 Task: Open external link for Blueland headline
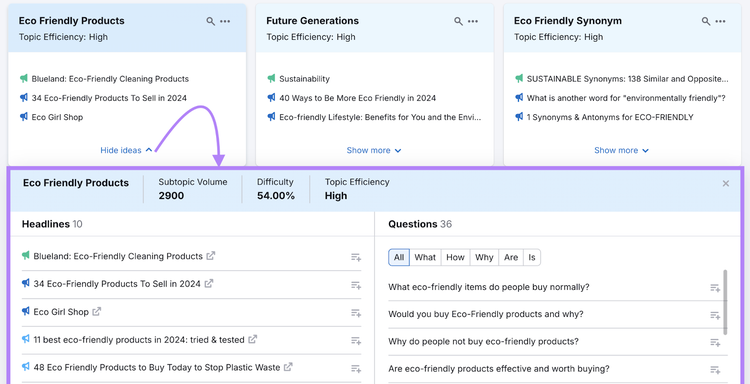click(x=210, y=256)
